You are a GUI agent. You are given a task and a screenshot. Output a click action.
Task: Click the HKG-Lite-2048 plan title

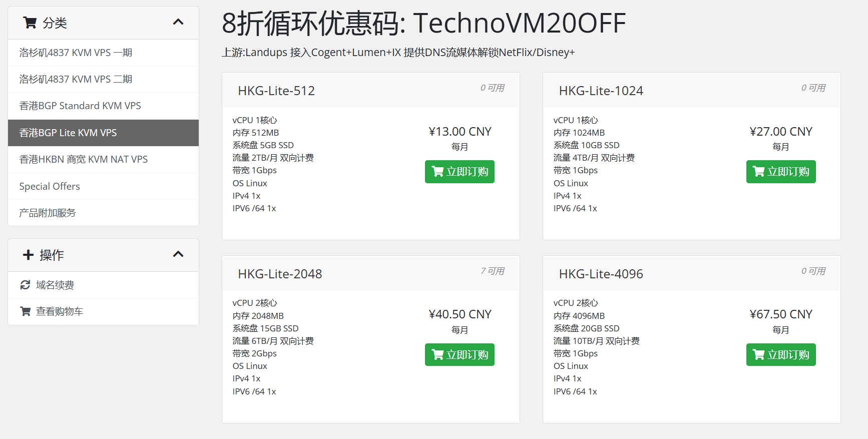[280, 274]
